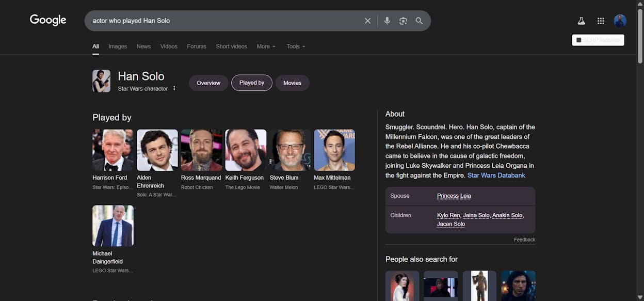Open the Jacen Solo link
The image size is (644, 301).
click(x=451, y=224)
